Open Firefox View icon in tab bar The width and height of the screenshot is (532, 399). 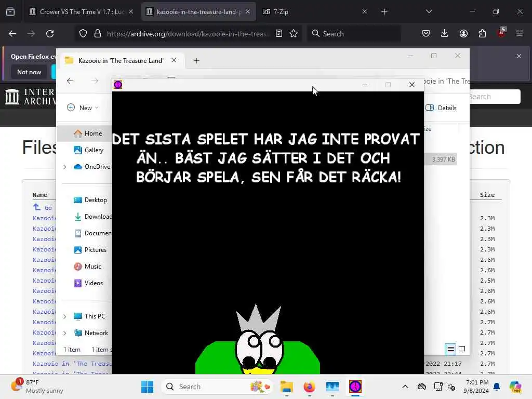pos(10,11)
